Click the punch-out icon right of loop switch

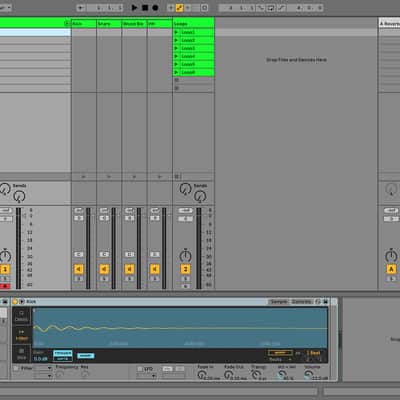point(282,7)
